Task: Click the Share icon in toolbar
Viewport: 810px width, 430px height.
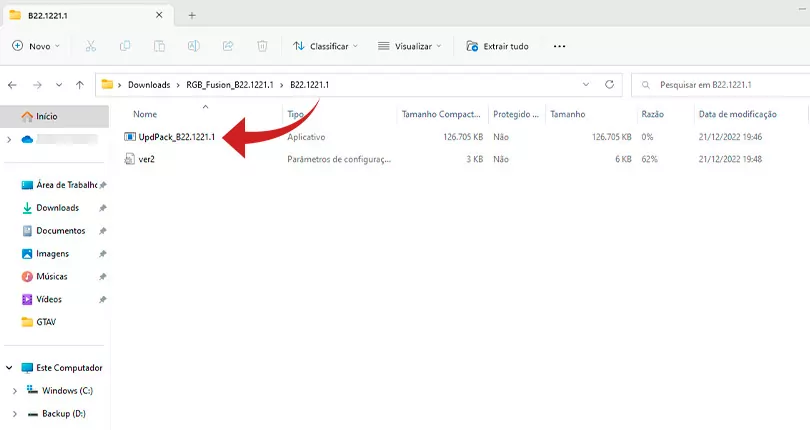Action: click(228, 46)
